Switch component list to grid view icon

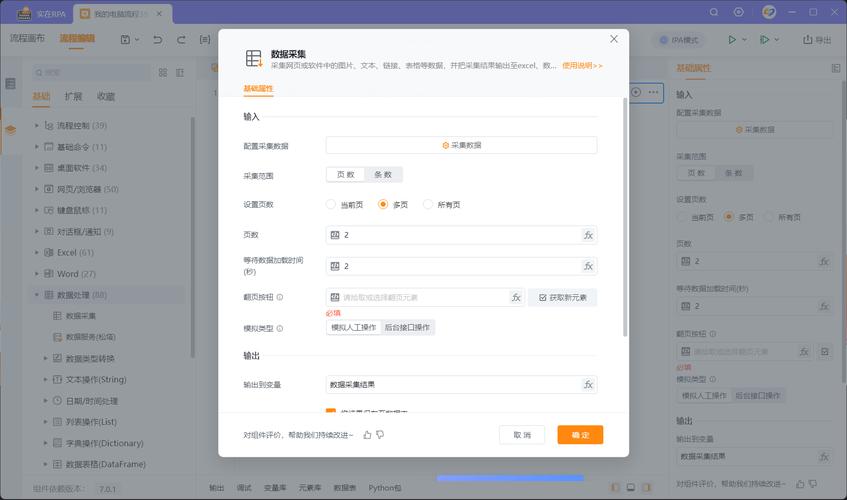coord(163,72)
